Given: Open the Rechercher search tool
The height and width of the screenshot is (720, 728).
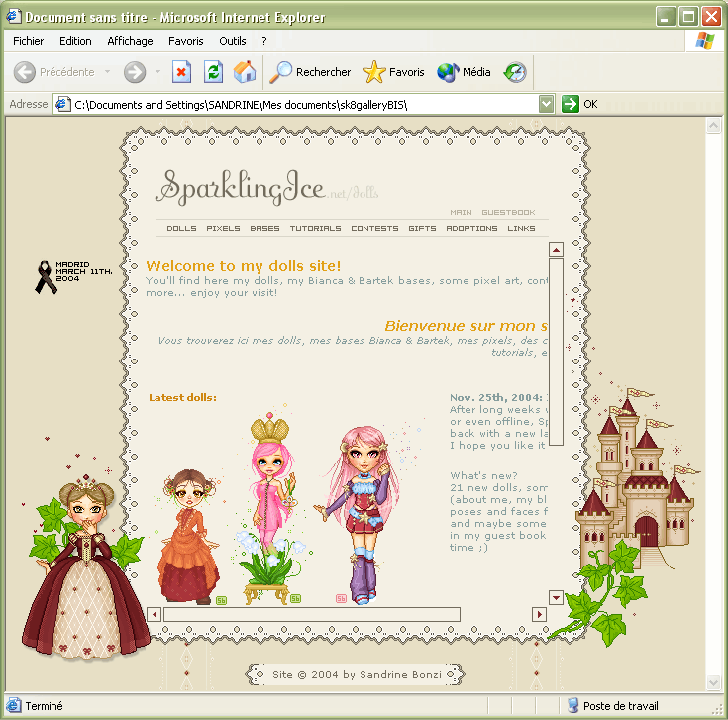Looking at the screenshot, I should pyautogui.click(x=311, y=72).
